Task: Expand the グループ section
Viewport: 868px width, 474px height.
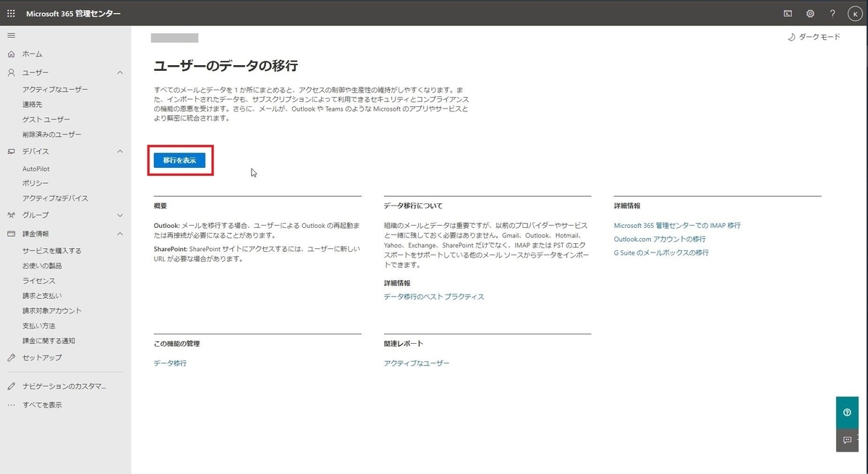Action: coord(119,215)
